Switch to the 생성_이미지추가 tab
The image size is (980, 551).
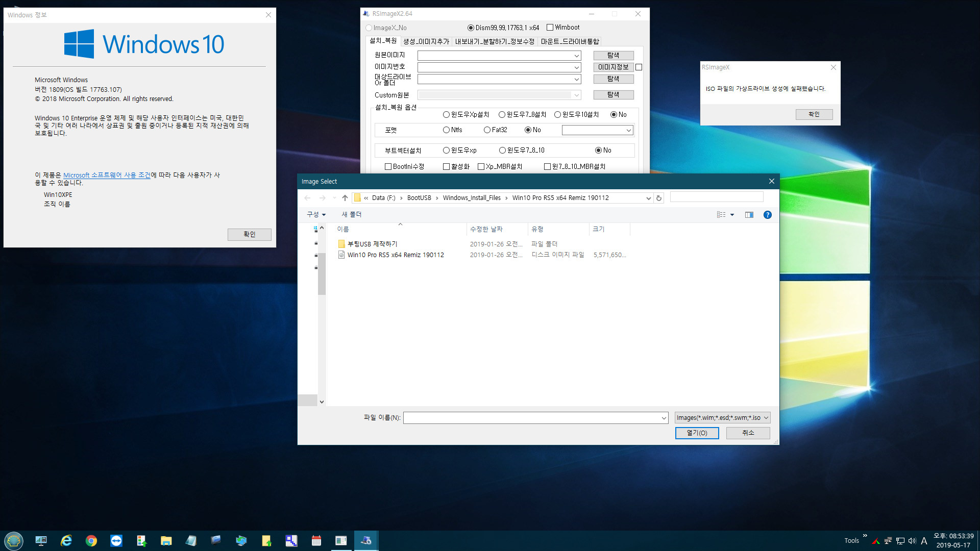pyautogui.click(x=426, y=41)
